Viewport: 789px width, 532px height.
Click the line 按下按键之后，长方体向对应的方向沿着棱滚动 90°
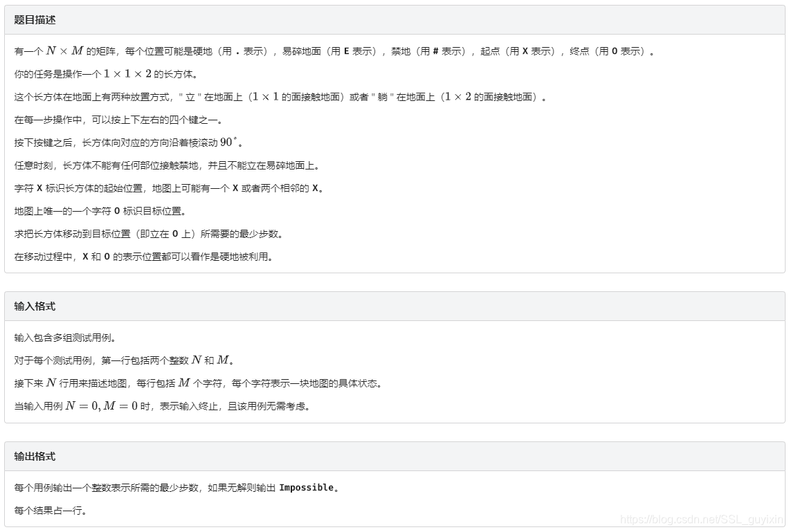tap(129, 143)
